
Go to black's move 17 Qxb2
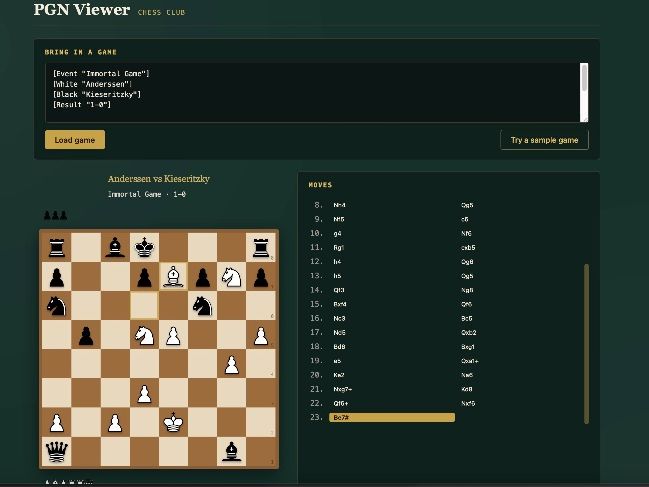pyautogui.click(x=519, y=332)
